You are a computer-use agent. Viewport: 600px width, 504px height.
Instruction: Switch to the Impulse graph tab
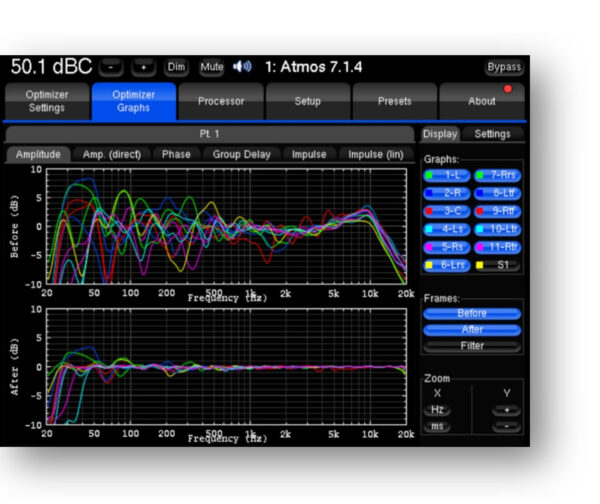[x=309, y=154]
